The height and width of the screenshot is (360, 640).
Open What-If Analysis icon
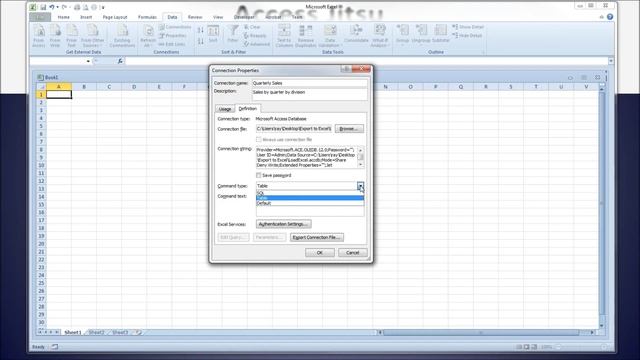tap(380, 36)
